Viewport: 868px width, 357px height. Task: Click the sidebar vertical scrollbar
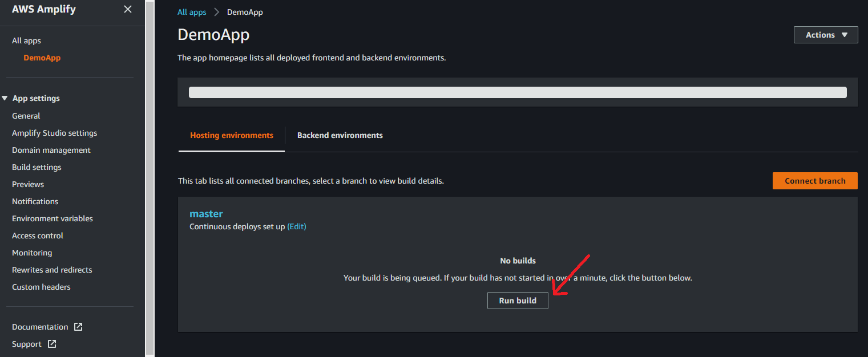click(x=150, y=178)
